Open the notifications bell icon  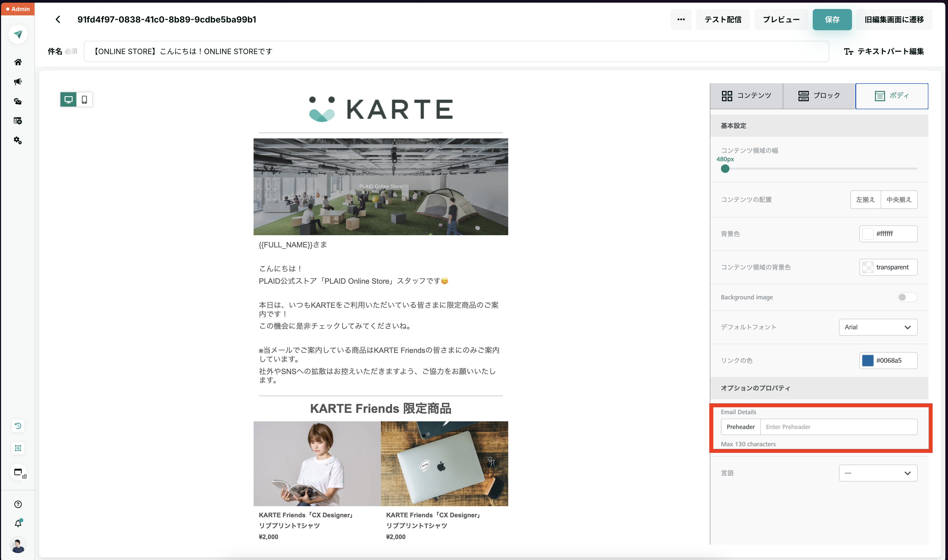pyautogui.click(x=18, y=523)
